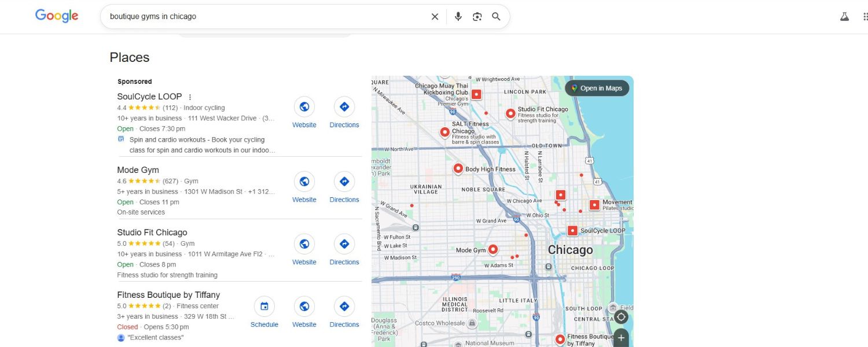Open Google Lens image search
The image size is (868, 347).
click(x=477, y=17)
